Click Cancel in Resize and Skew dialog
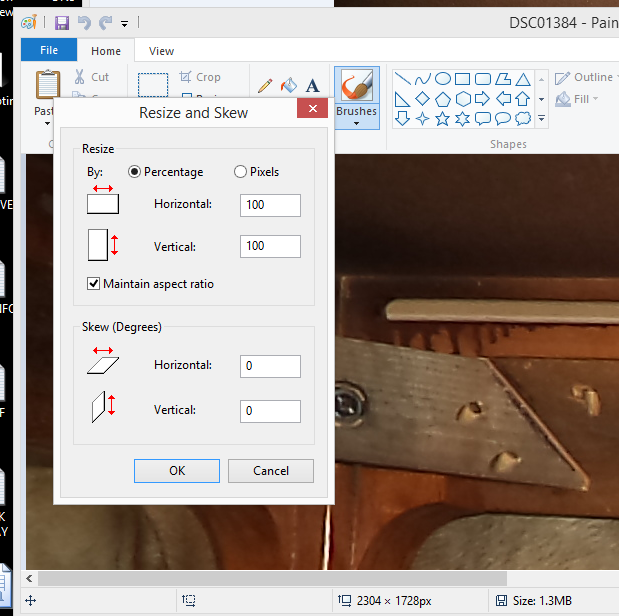The width and height of the screenshot is (619, 616). click(271, 471)
